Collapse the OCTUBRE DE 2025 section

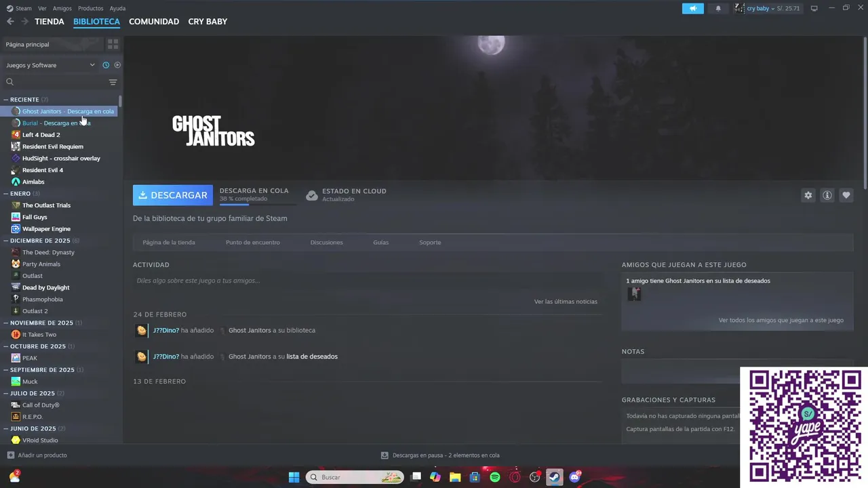(6, 346)
